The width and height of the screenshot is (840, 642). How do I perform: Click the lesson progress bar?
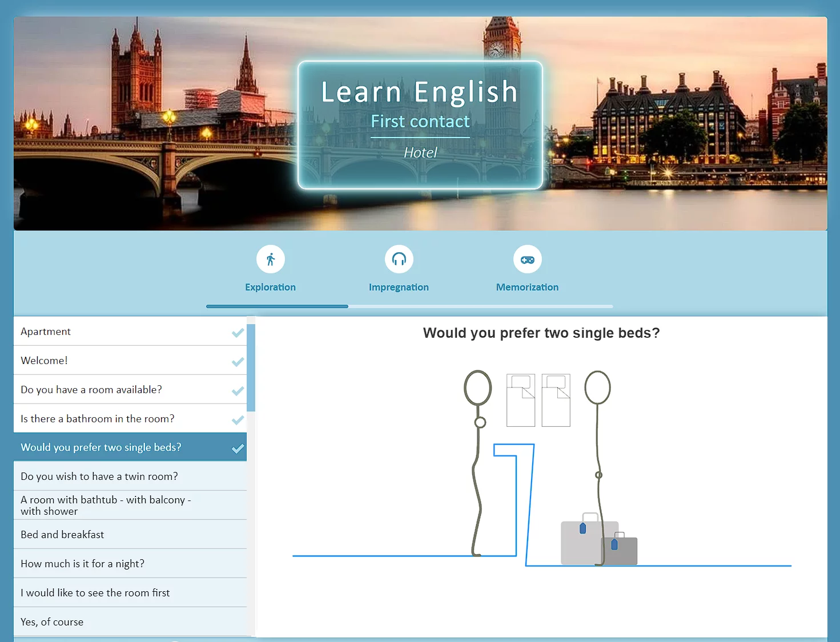point(409,306)
